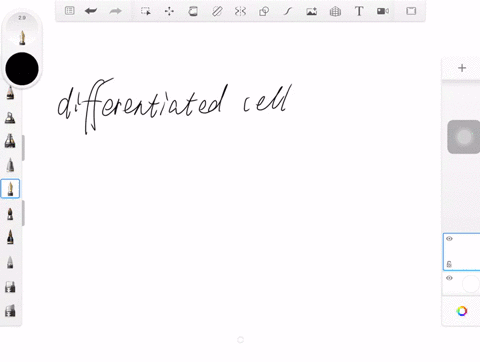Tap the canvas corner access circle
The height and width of the screenshot is (362, 480).
click(x=240, y=340)
